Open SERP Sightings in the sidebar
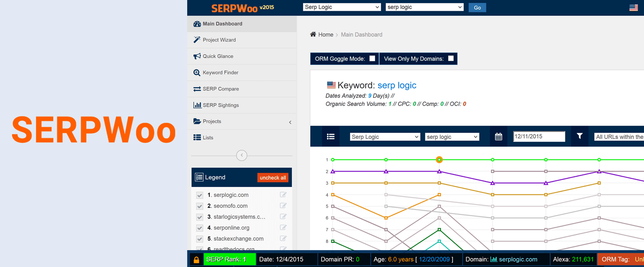 tap(242, 105)
